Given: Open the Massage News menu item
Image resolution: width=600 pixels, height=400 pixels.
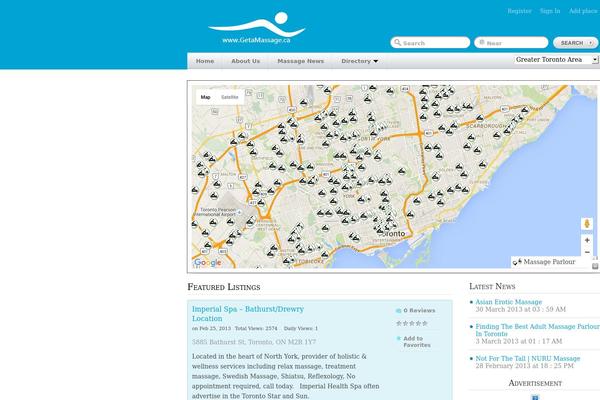Looking at the screenshot, I should [300, 61].
